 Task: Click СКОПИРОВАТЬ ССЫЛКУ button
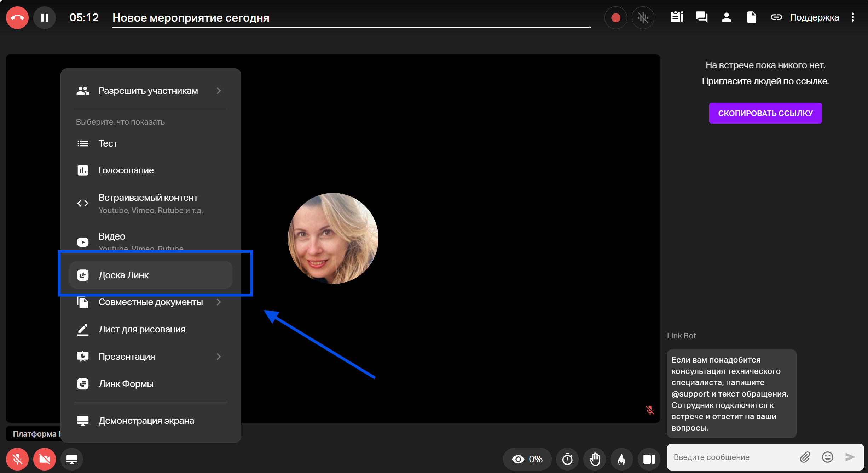[765, 113]
